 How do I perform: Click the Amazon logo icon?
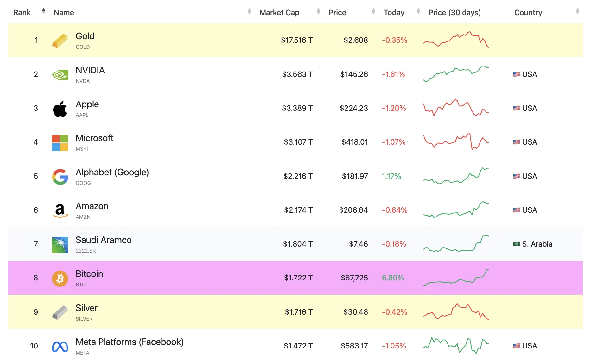point(60,210)
